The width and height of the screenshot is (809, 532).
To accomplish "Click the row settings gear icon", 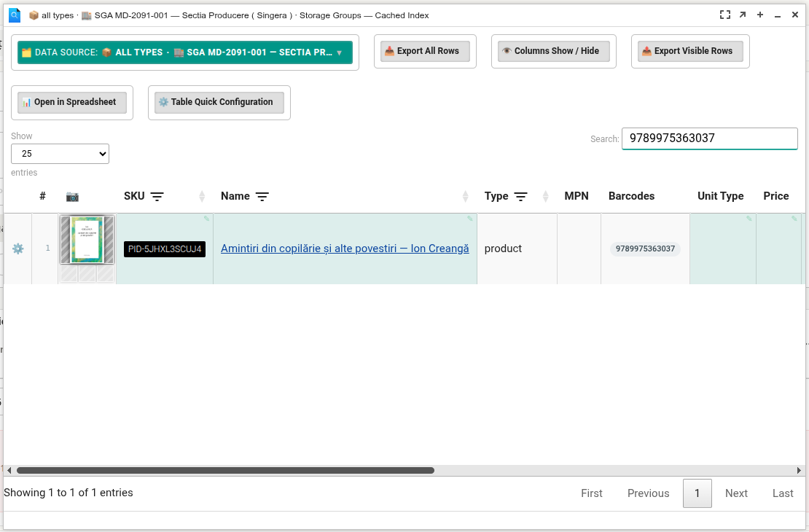I will pyautogui.click(x=18, y=249).
